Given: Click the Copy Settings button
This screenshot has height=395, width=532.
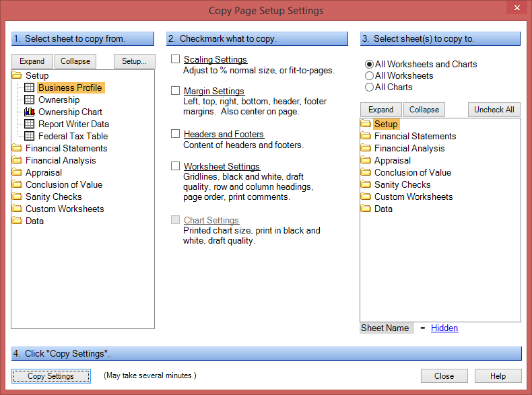Looking at the screenshot, I should tap(51, 376).
